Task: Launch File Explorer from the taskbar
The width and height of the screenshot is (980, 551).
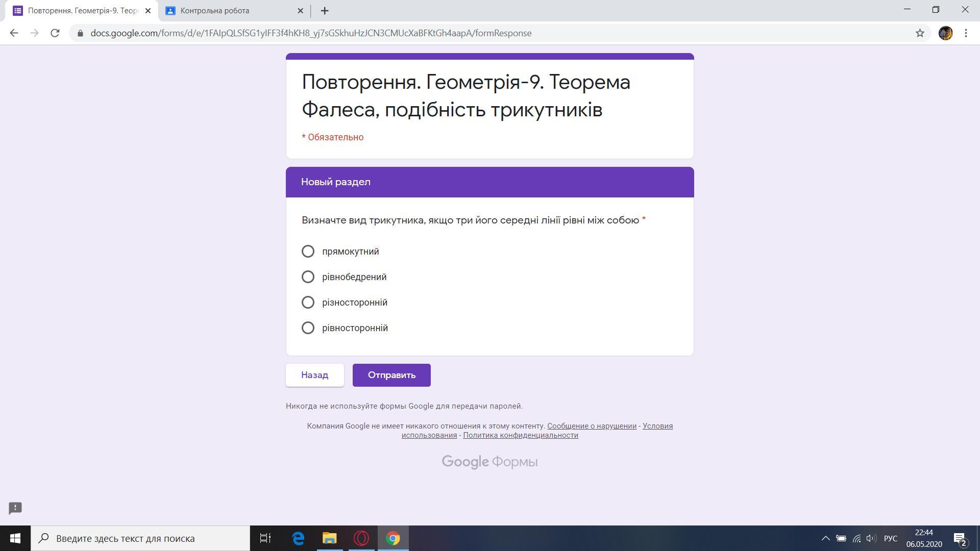Action: point(330,538)
